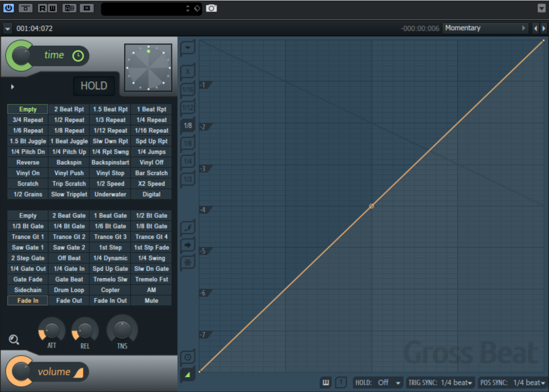This screenshot has width=549, height=392.
Task: Open the preset selector field in top bar
Action: click(x=151, y=8)
